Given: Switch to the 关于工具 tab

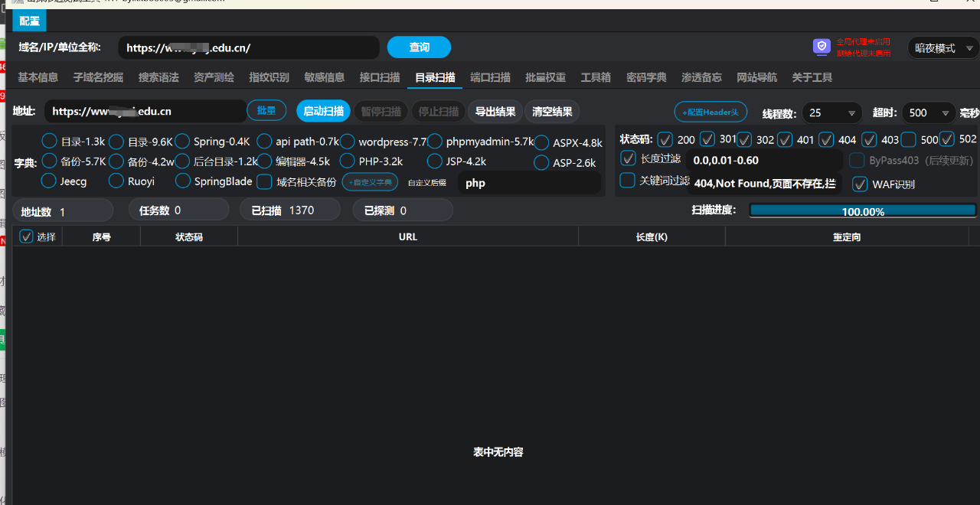Looking at the screenshot, I should tap(812, 77).
